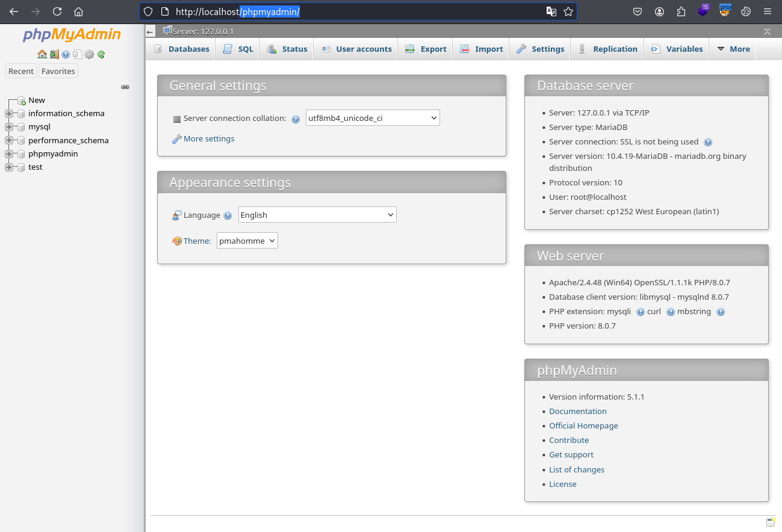Switch to the Databases tab

tap(181, 49)
